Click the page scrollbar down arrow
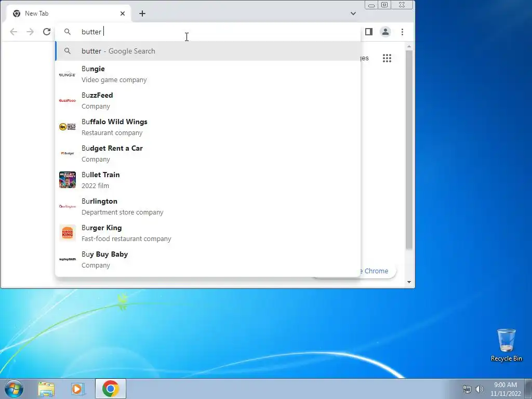Screen dimensions: 532x399 pyautogui.click(x=409, y=282)
